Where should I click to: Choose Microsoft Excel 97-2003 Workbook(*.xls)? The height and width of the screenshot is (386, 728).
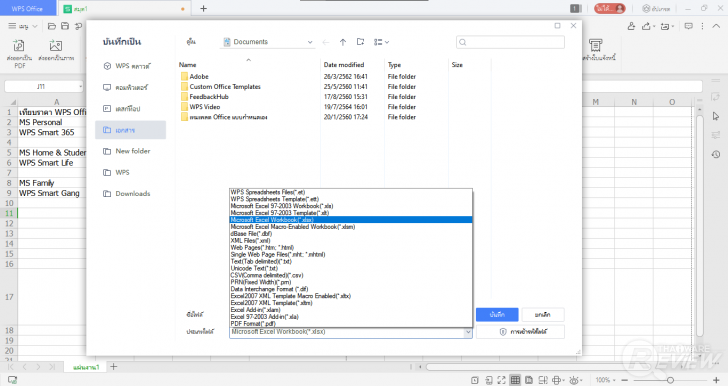tap(351, 206)
